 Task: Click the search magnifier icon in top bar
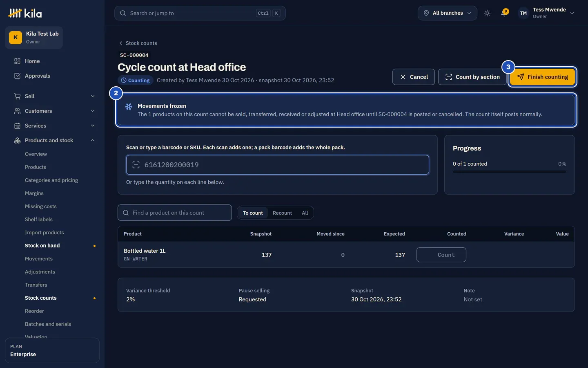pyautogui.click(x=123, y=13)
